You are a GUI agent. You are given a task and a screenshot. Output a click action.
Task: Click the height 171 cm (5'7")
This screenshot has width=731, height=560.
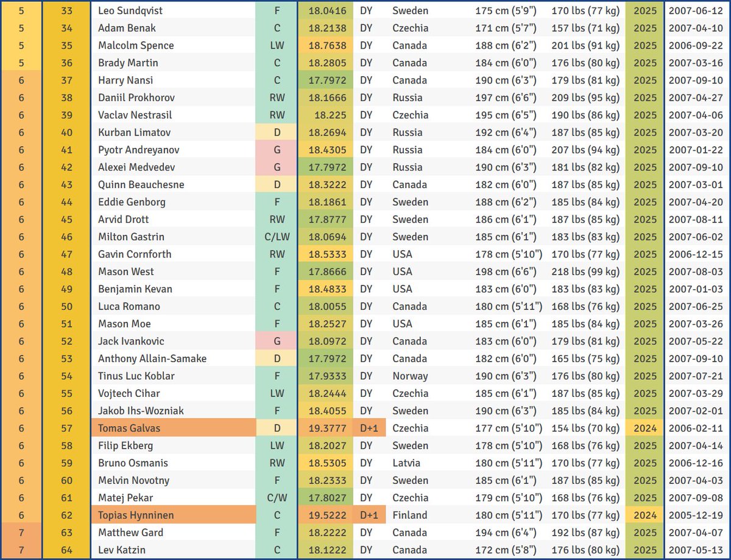(x=506, y=28)
